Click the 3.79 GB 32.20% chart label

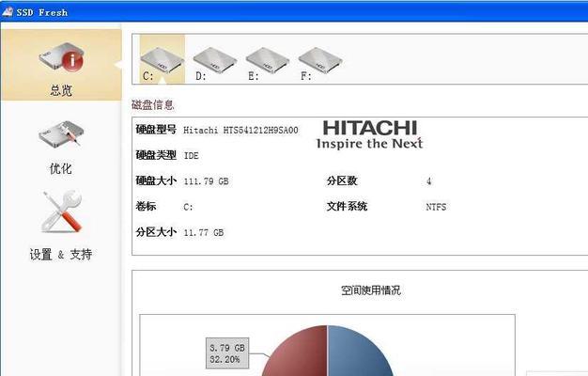227,353
